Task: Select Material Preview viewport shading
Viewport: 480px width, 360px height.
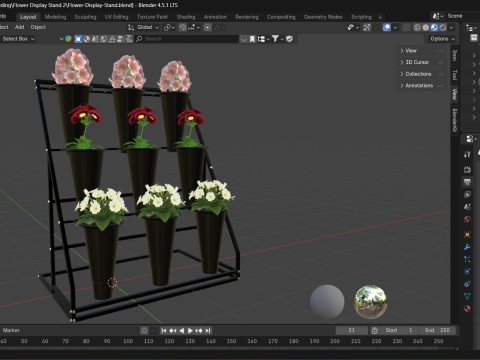Action: 434,27
